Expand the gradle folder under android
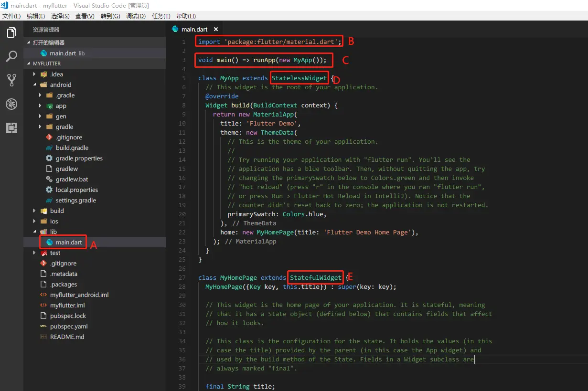Image resolution: width=588 pixels, height=391 pixels. point(40,127)
